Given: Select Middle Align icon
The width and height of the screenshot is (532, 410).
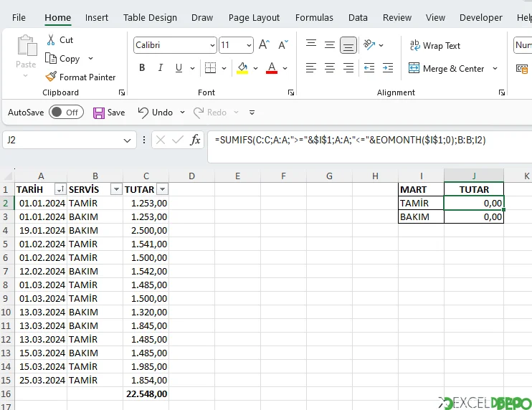Looking at the screenshot, I should pos(329,44).
